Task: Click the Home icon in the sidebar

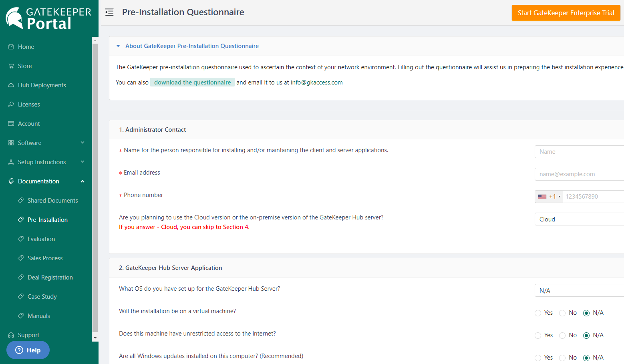Action: pos(11,46)
